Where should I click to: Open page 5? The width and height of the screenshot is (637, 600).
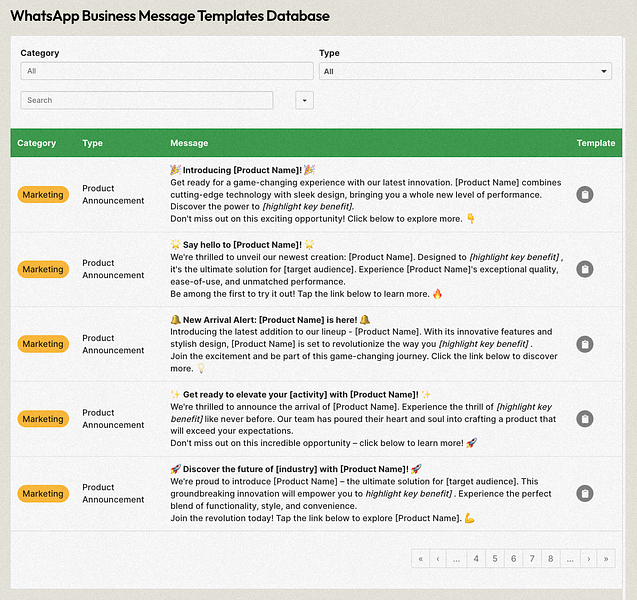[494, 559]
